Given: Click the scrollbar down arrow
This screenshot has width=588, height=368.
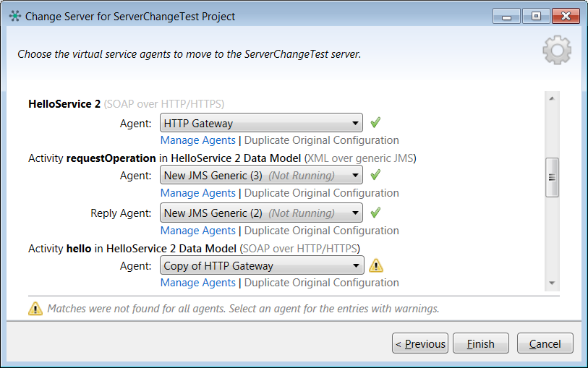Looking at the screenshot, I should pos(552,283).
